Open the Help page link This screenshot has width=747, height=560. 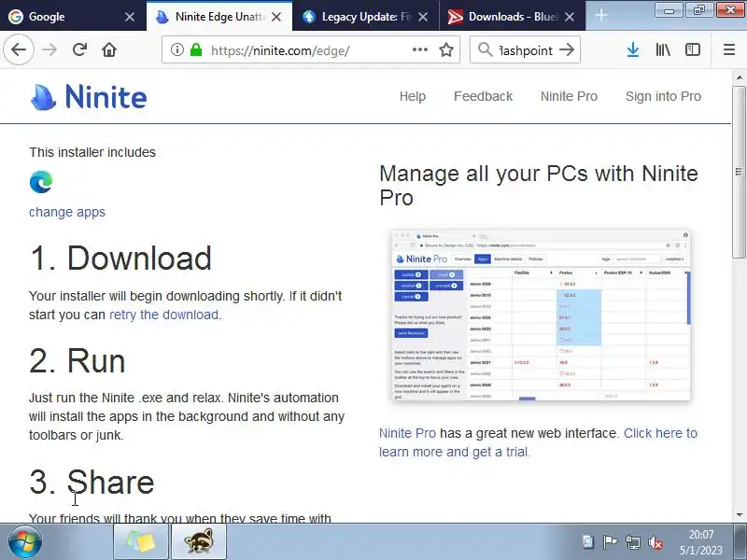[x=412, y=96]
